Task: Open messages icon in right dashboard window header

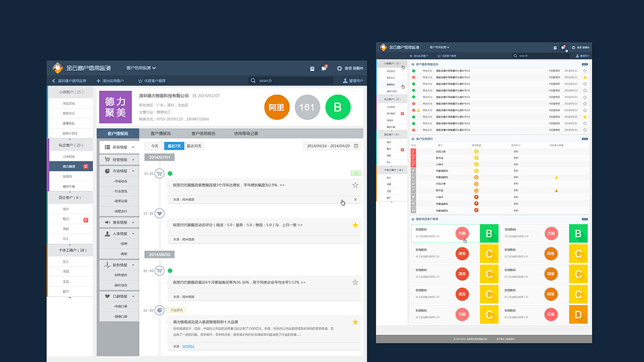Action: (x=563, y=48)
